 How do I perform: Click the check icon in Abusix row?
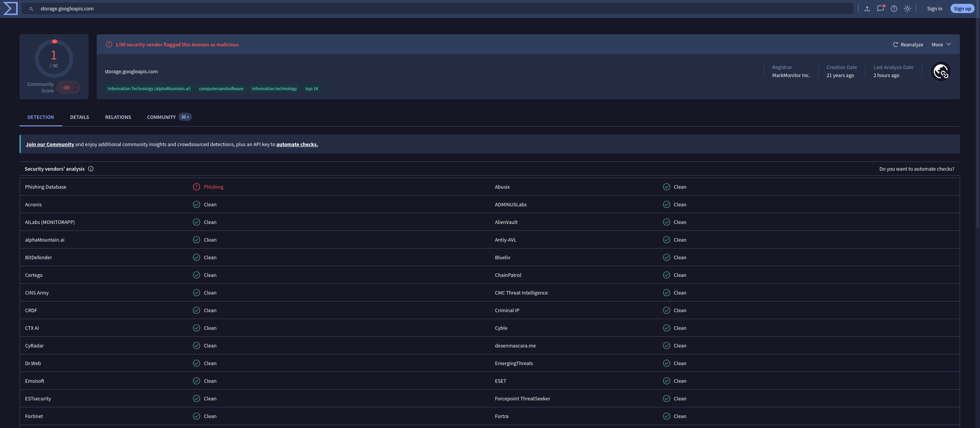667,187
